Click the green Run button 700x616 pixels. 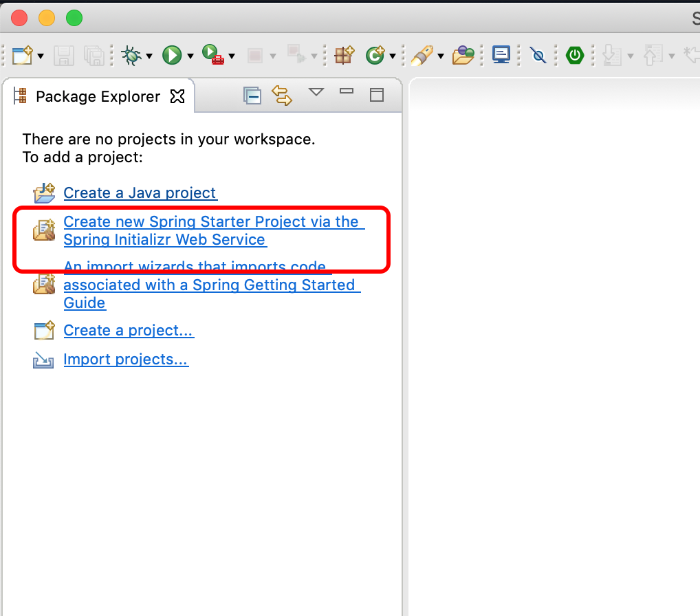coord(172,56)
